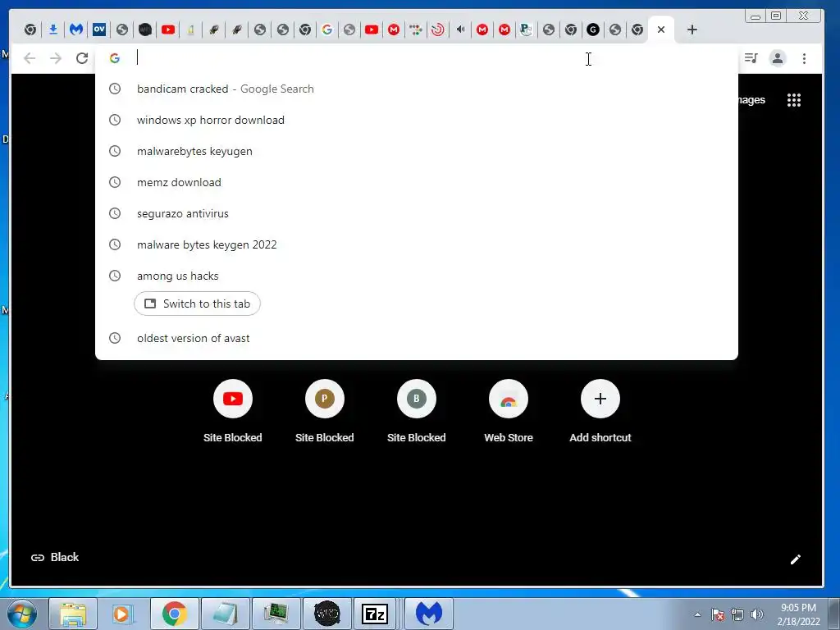This screenshot has width=840, height=630.
Task: Switch to the speaker icon tab
Action: pyautogui.click(x=460, y=30)
